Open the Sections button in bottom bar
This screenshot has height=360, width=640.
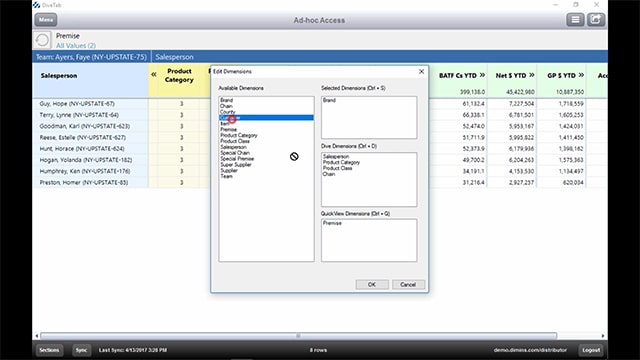tap(49, 350)
